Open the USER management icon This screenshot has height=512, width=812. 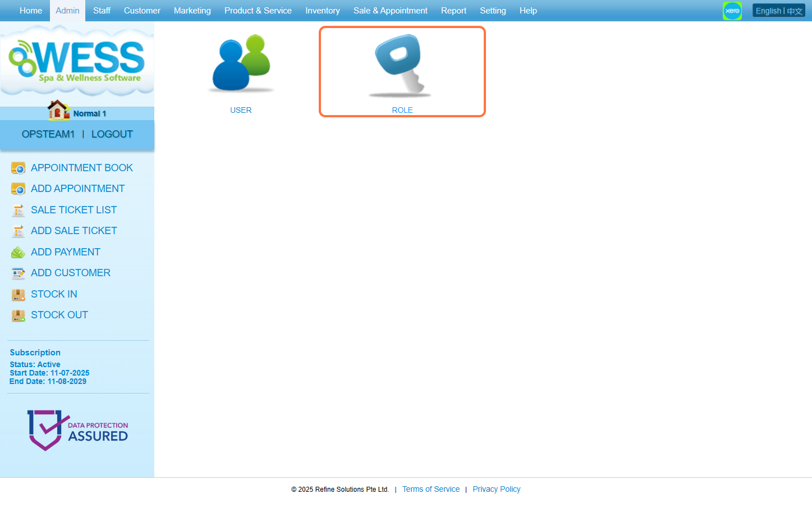coord(241,63)
